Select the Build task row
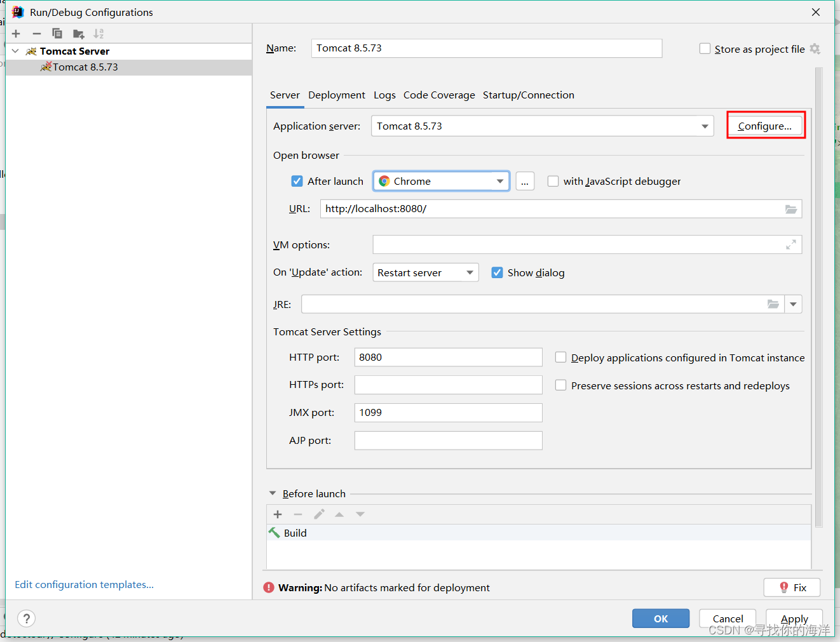The width and height of the screenshot is (840, 642). tap(539, 533)
